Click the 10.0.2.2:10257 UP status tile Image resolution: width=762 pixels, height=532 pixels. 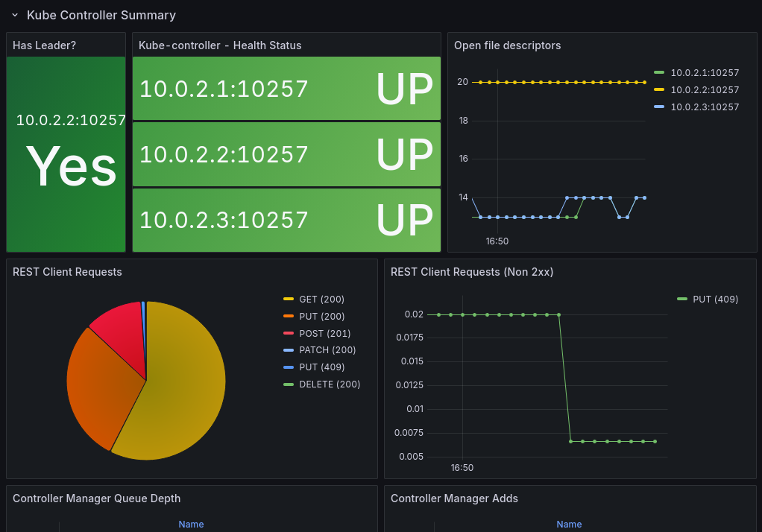pos(287,154)
